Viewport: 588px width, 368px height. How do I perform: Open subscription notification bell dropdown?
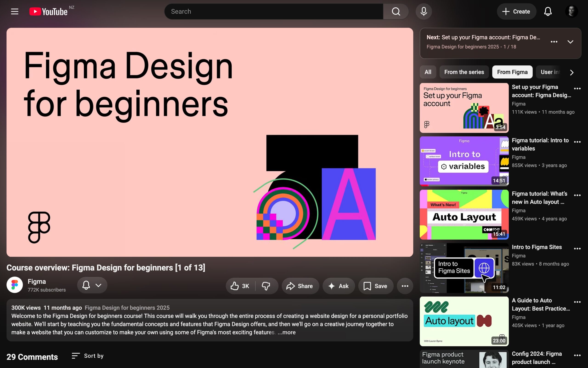point(92,285)
